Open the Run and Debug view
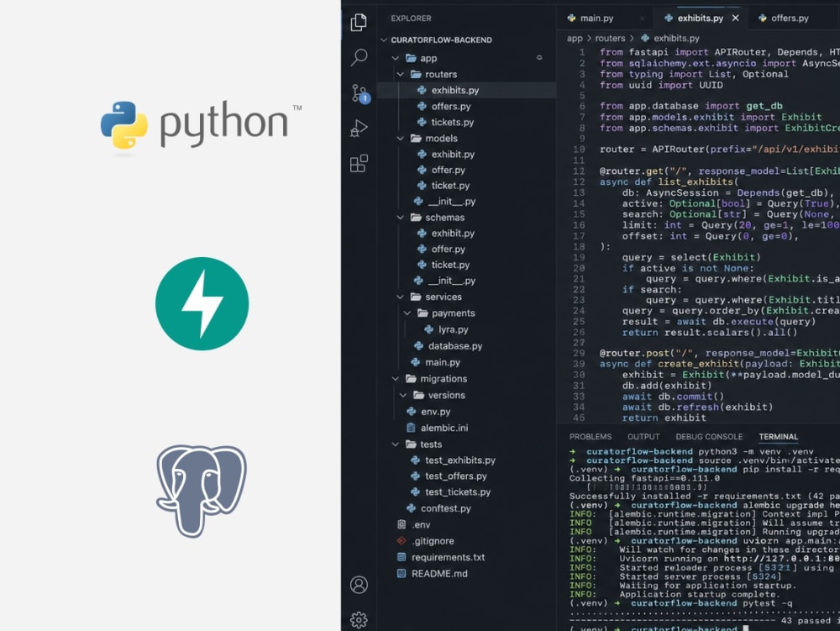The height and width of the screenshot is (631, 840). [x=359, y=129]
